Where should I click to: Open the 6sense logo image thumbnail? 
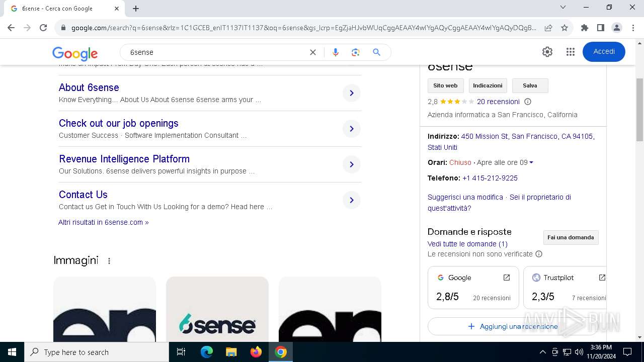217,309
